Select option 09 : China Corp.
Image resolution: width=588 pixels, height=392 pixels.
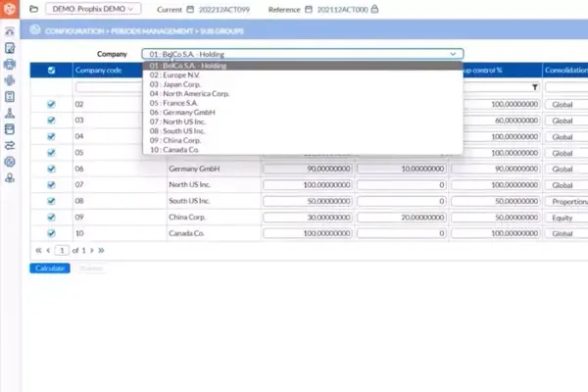point(303,140)
